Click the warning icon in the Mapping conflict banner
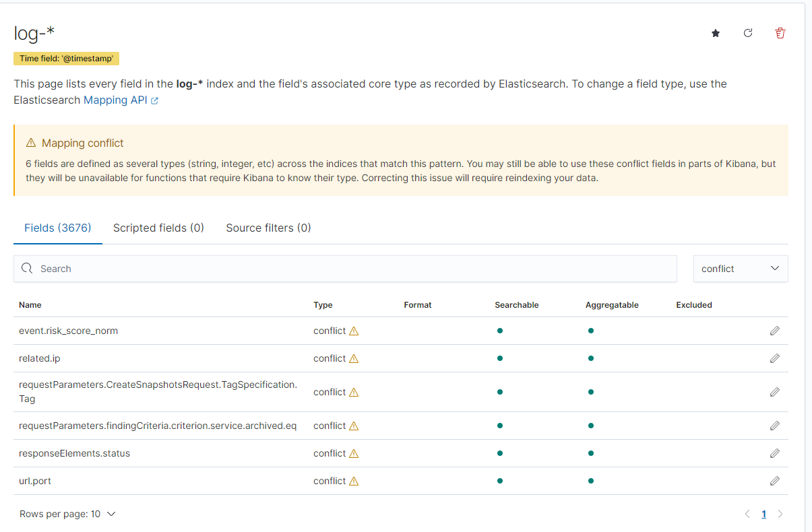The height and width of the screenshot is (532, 812). (x=31, y=143)
